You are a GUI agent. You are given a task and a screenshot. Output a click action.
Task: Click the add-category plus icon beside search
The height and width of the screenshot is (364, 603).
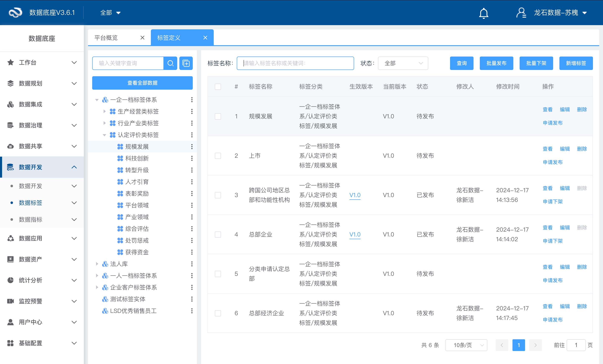(x=186, y=63)
